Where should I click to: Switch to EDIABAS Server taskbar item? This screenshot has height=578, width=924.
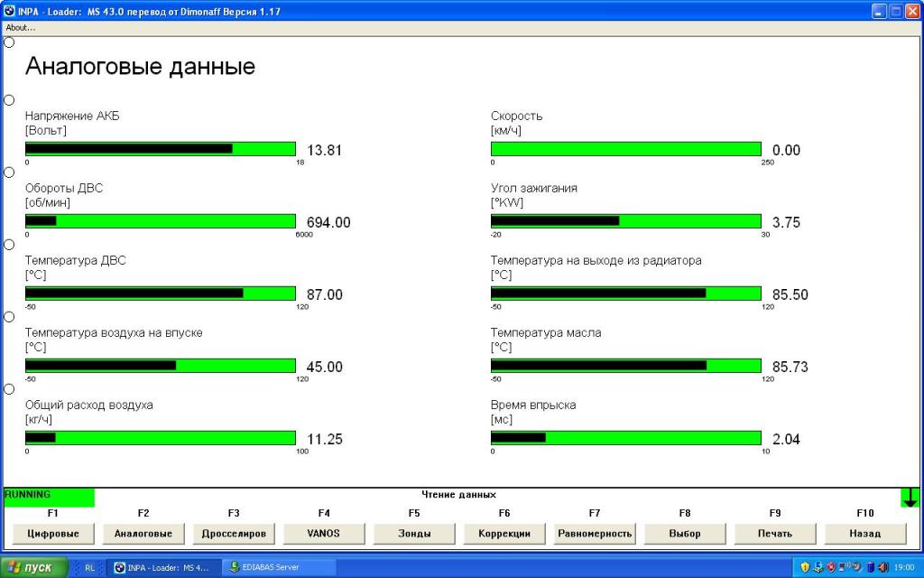[280, 567]
